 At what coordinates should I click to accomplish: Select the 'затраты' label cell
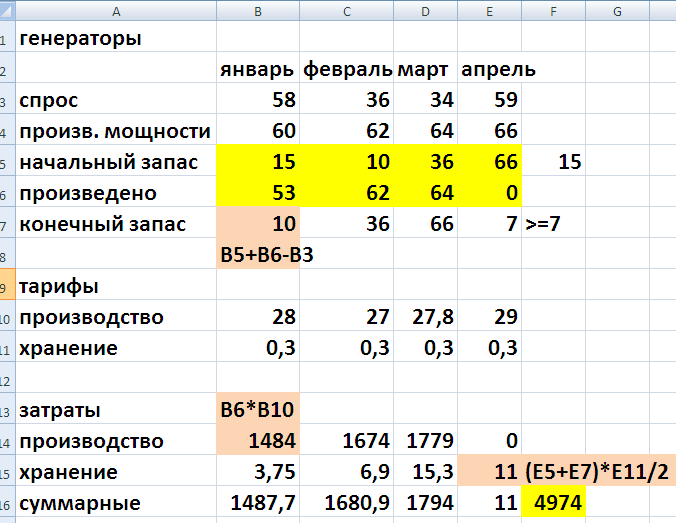pos(116,410)
